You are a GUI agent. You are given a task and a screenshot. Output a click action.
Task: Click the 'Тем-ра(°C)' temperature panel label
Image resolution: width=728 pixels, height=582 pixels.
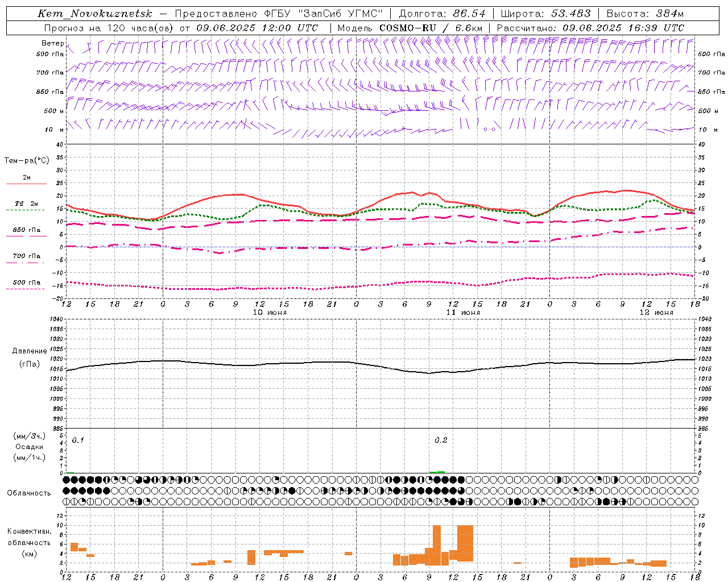pos(27,161)
